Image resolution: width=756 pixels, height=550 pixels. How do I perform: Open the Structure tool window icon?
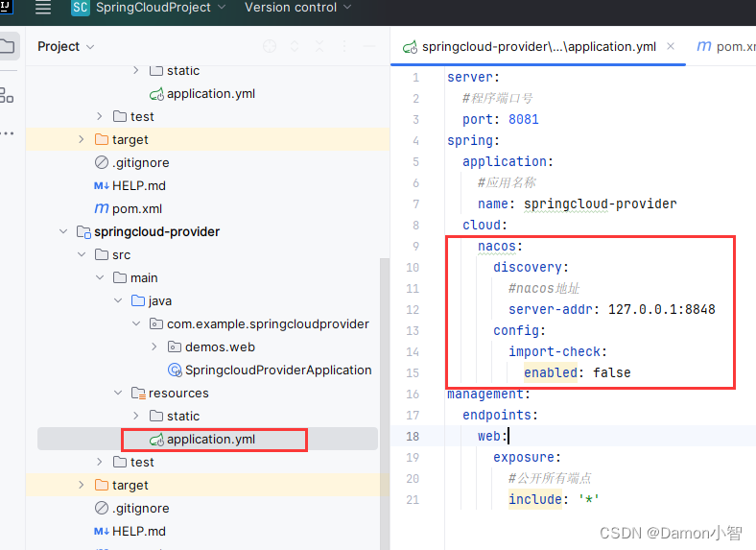click(7, 95)
